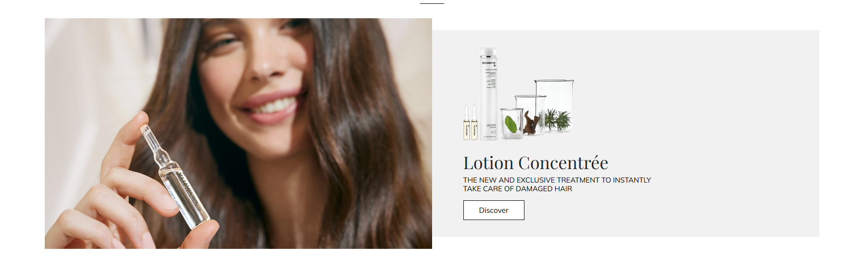Viewport: 868px width, 270px height.
Task: Click the tall Medavita lotion bottle image
Action: (489, 94)
